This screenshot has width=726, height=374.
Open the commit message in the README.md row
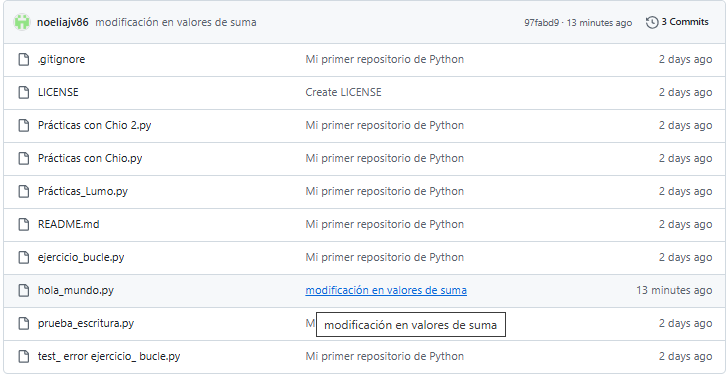384,224
